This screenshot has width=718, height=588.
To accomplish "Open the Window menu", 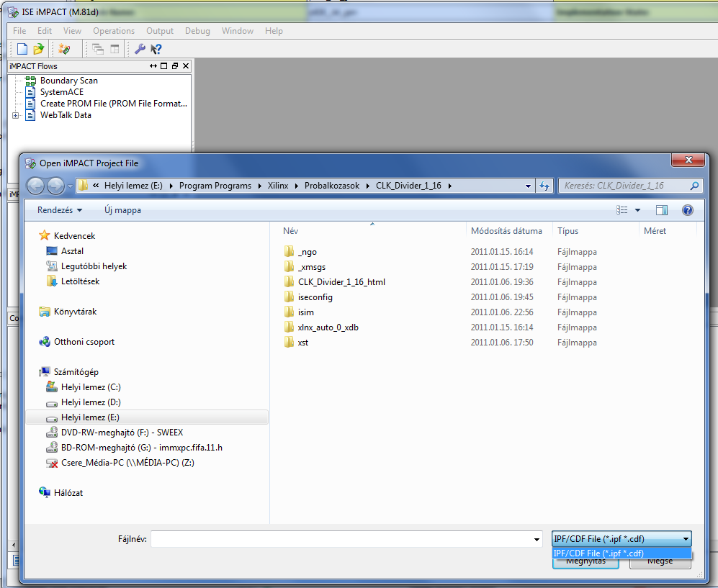I will click(x=237, y=31).
